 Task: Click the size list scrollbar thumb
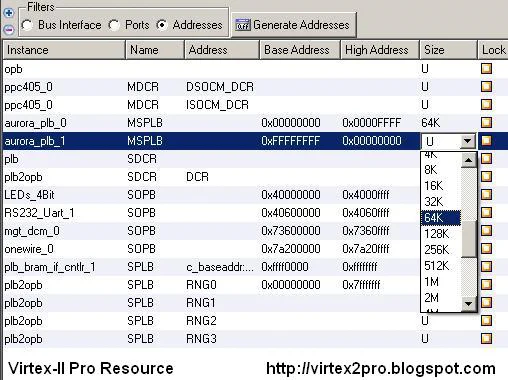[469, 239]
